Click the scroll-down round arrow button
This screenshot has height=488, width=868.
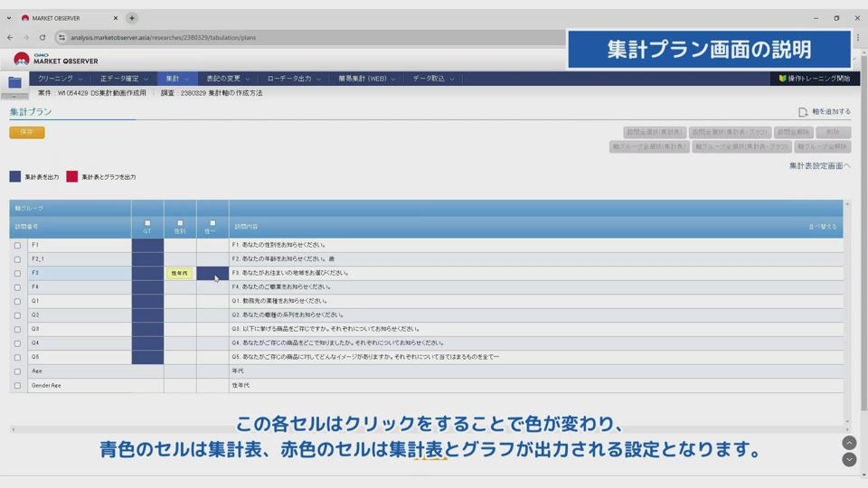coord(849,459)
